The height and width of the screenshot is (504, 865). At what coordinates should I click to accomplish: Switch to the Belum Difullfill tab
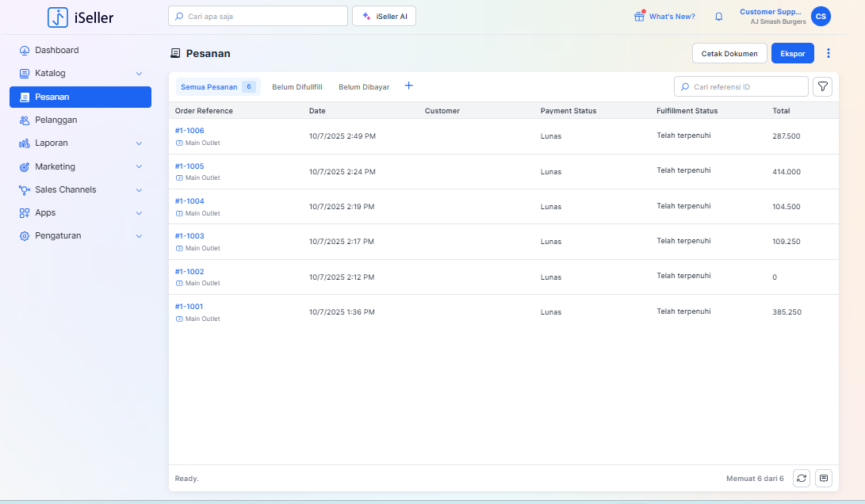[297, 87]
